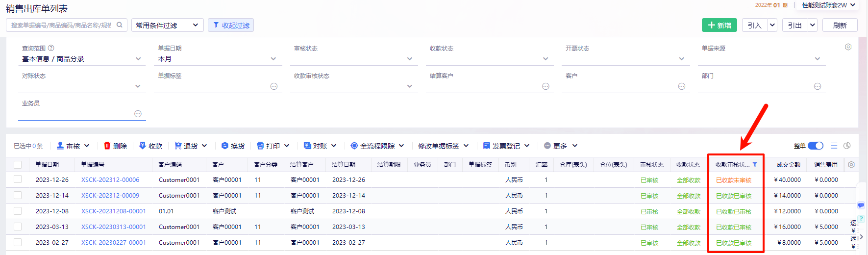Click the 引入 button

tap(755, 25)
